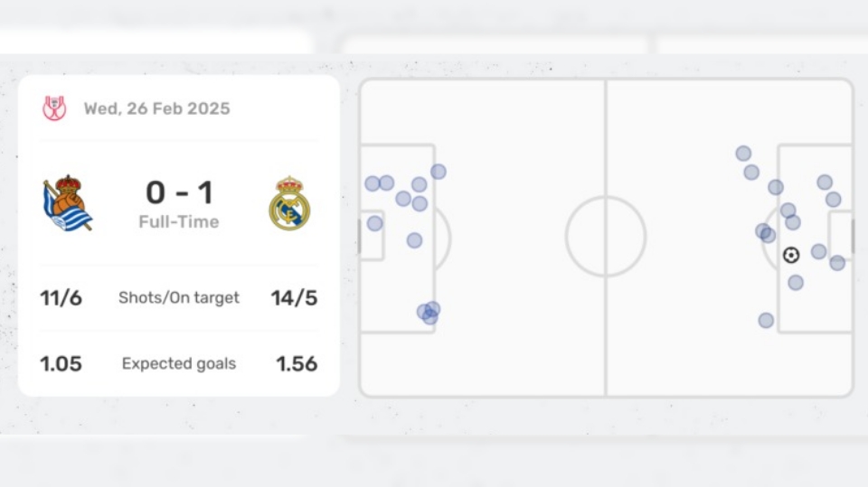This screenshot has height=487, width=868.
Task: Select the shot dot inside the left six-yard box
Action: pos(374,223)
